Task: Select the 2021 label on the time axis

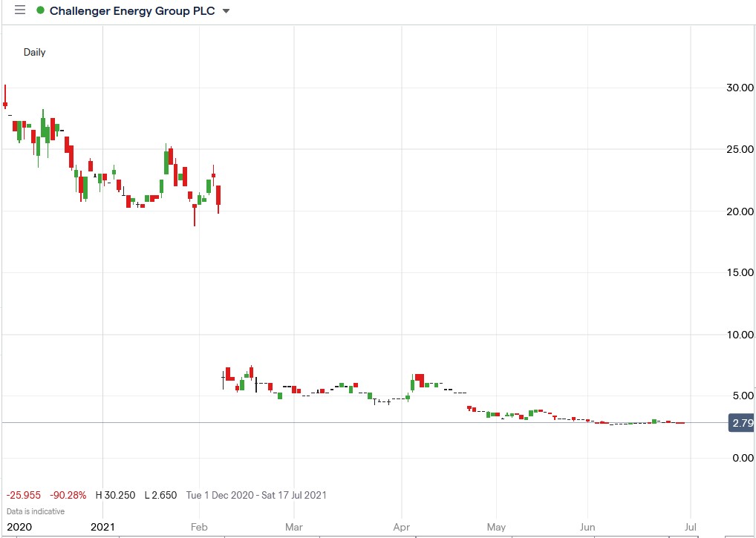Action: (x=103, y=527)
